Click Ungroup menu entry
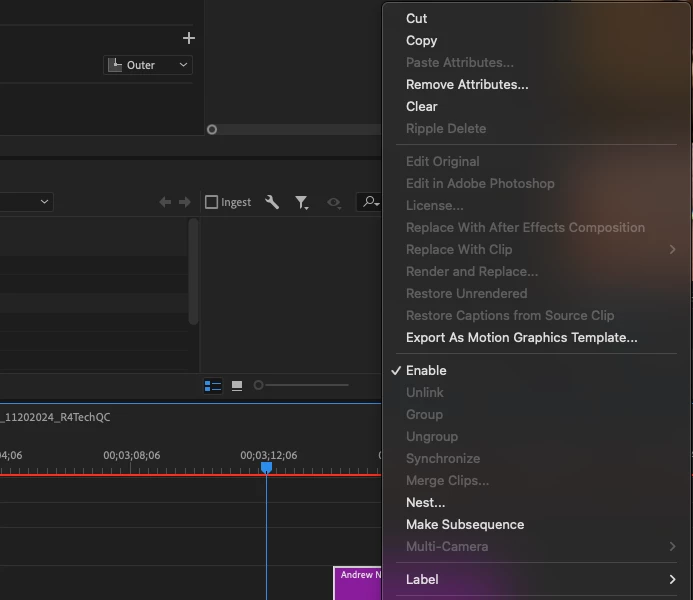The height and width of the screenshot is (600, 693). pyautogui.click(x=432, y=437)
